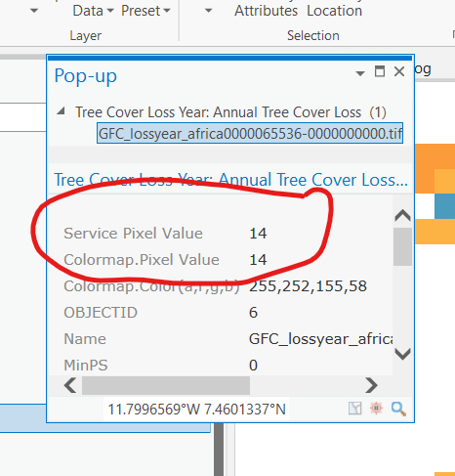Select GFC_lossyear_africa0000065536-0000000000.tif item
Image resolution: width=455 pixels, height=476 pixels.
pyautogui.click(x=250, y=133)
